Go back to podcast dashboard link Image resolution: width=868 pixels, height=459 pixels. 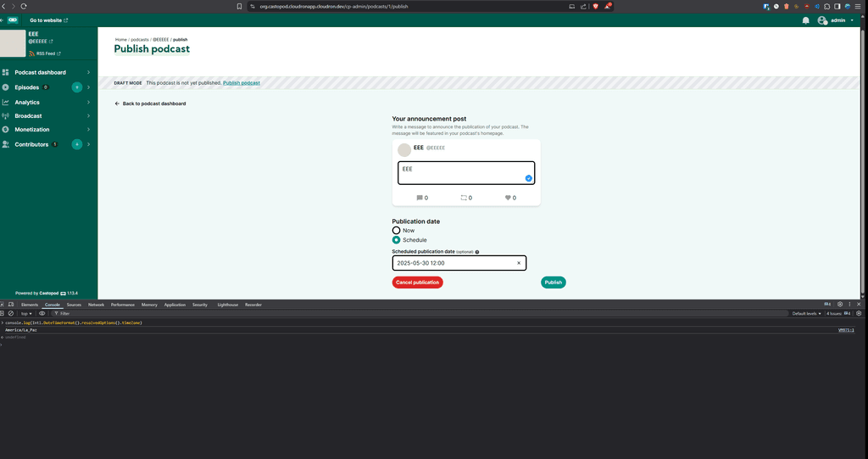click(150, 104)
